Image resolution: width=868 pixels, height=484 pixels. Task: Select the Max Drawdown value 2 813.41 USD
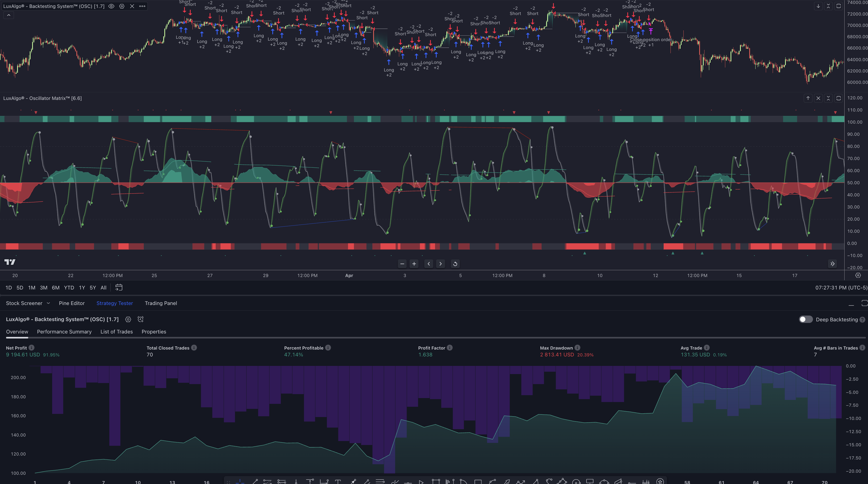coord(557,355)
